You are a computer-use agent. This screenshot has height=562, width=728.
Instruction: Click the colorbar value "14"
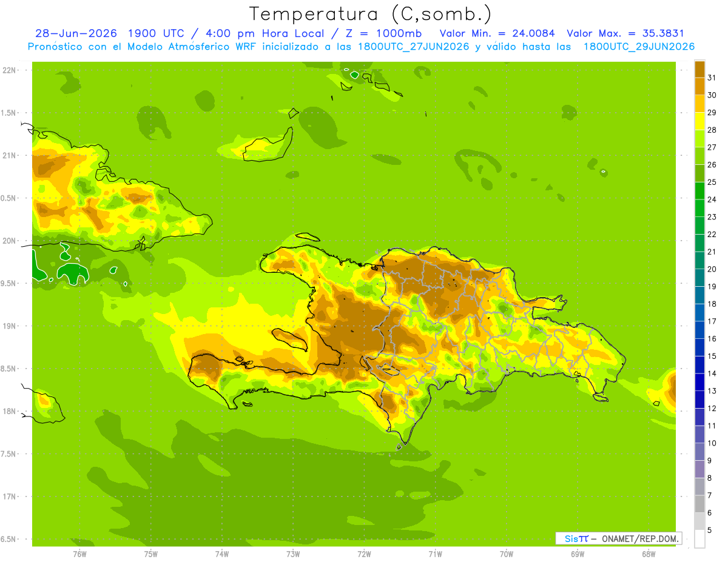(712, 373)
